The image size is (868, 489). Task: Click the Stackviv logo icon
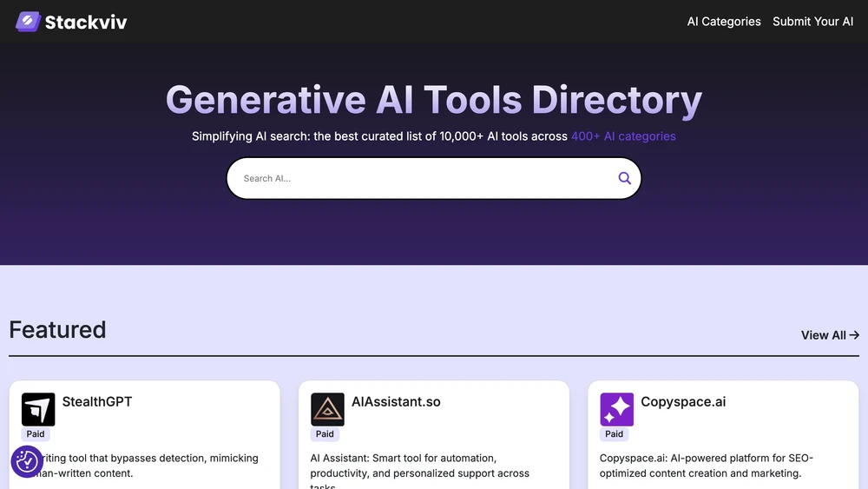pyautogui.click(x=29, y=22)
